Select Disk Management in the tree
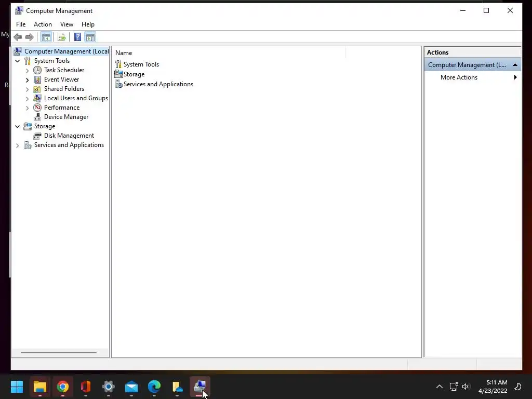532x399 pixels. click(69, 136)
